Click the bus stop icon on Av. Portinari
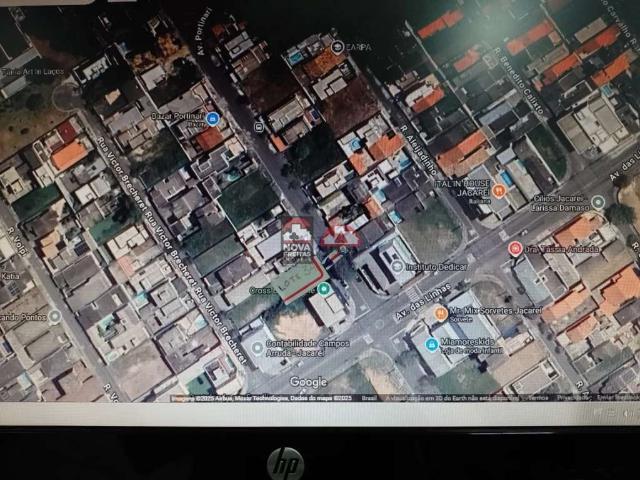Image resolution: width=640 pixels, height=480 pixels. pyautogui.click(x=260, y=127)
